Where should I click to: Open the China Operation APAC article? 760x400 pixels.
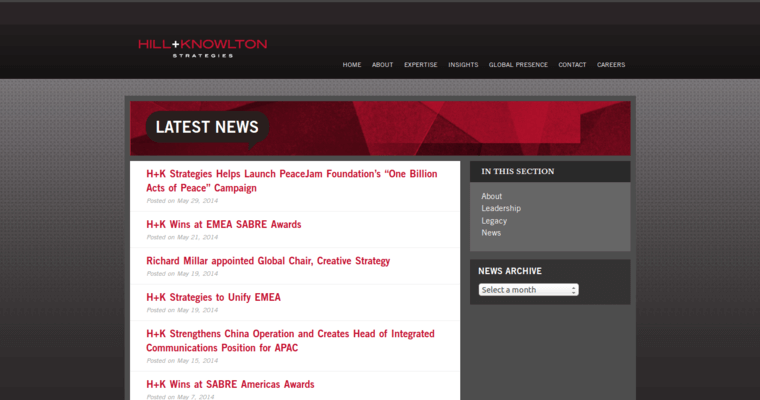(x=290, y=341)
